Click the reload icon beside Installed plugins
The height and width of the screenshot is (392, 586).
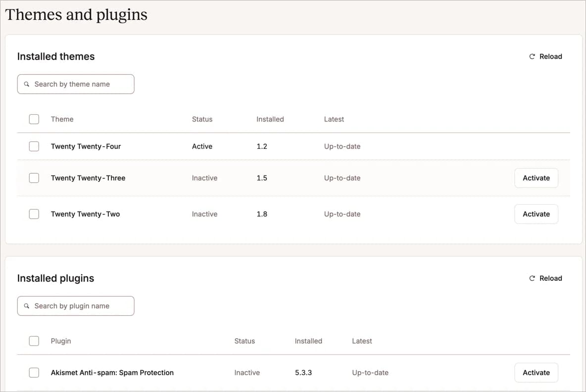(x=532, y=278)
